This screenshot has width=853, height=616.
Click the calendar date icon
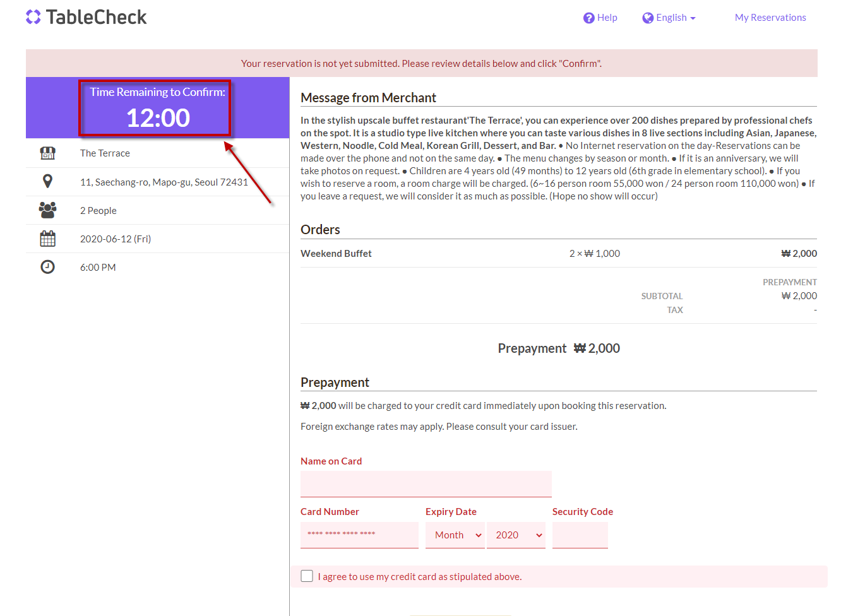click(47, 239)
